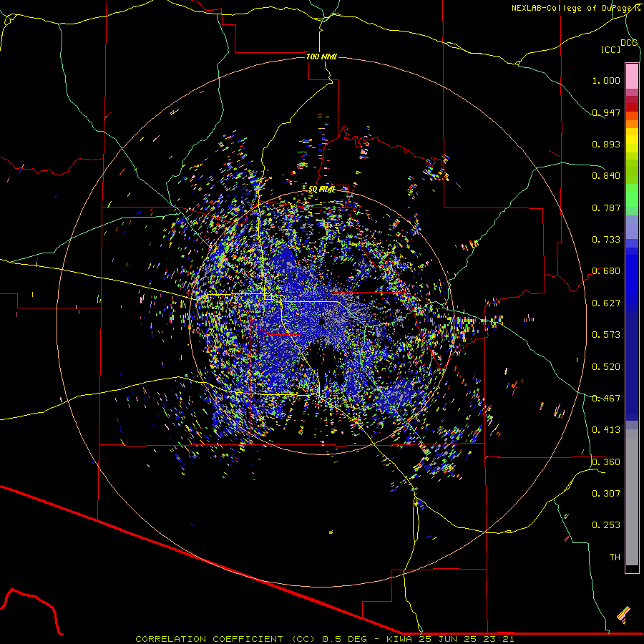Click the 0.307 legend value

[x=606, y=494]
